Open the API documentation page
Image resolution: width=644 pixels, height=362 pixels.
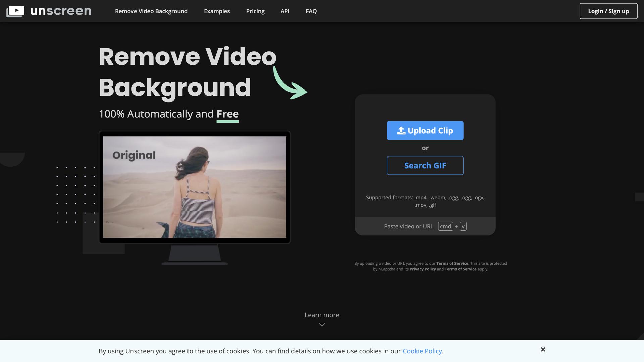tap(285, 11)
